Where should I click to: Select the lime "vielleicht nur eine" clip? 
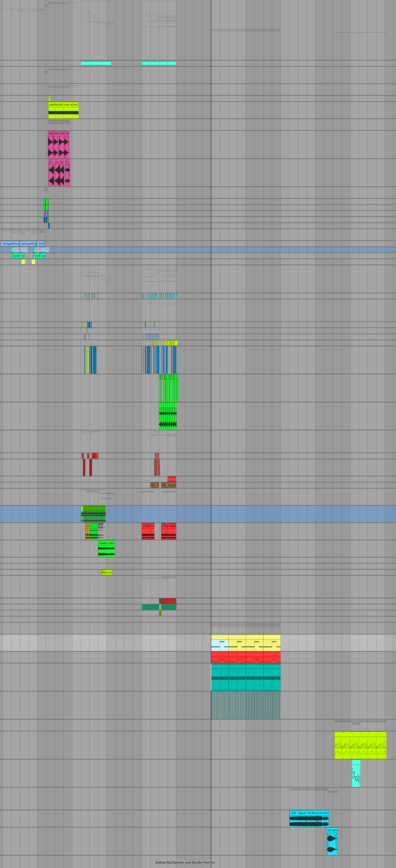point(63,110)
